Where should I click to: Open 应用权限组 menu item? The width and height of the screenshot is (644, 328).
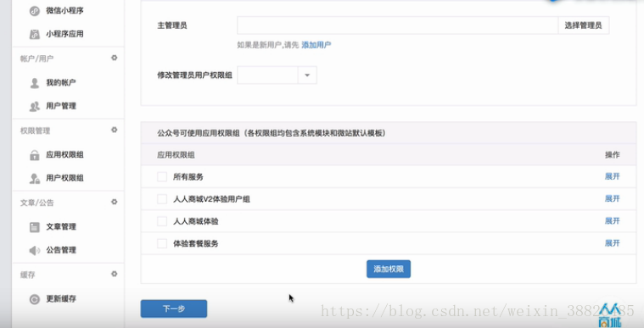coord(64,155)
